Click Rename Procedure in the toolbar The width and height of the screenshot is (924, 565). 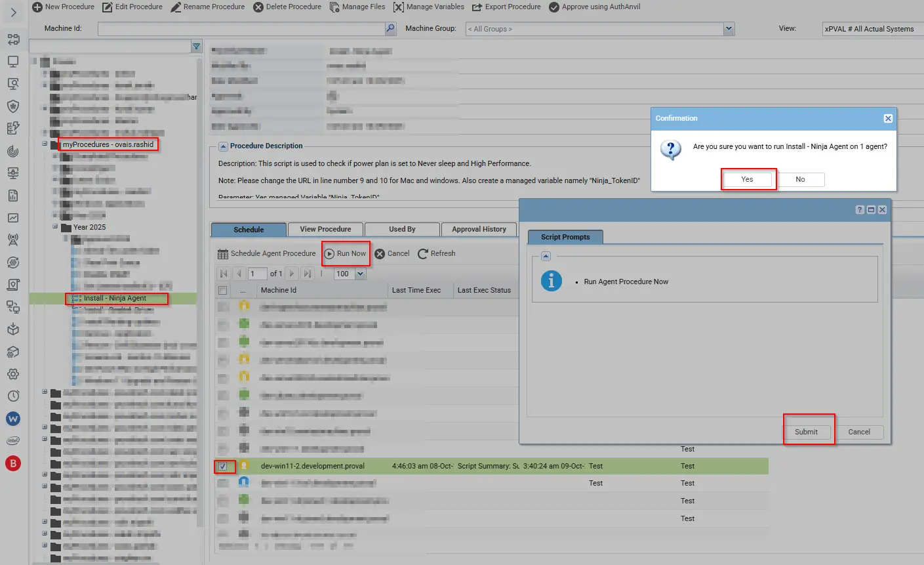(x=208, y=7)
